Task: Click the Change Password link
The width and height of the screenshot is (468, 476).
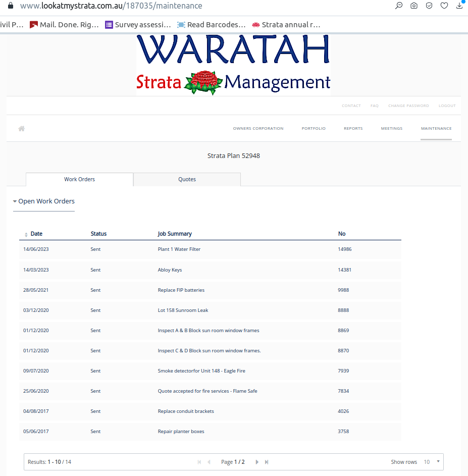Action: 408,105
